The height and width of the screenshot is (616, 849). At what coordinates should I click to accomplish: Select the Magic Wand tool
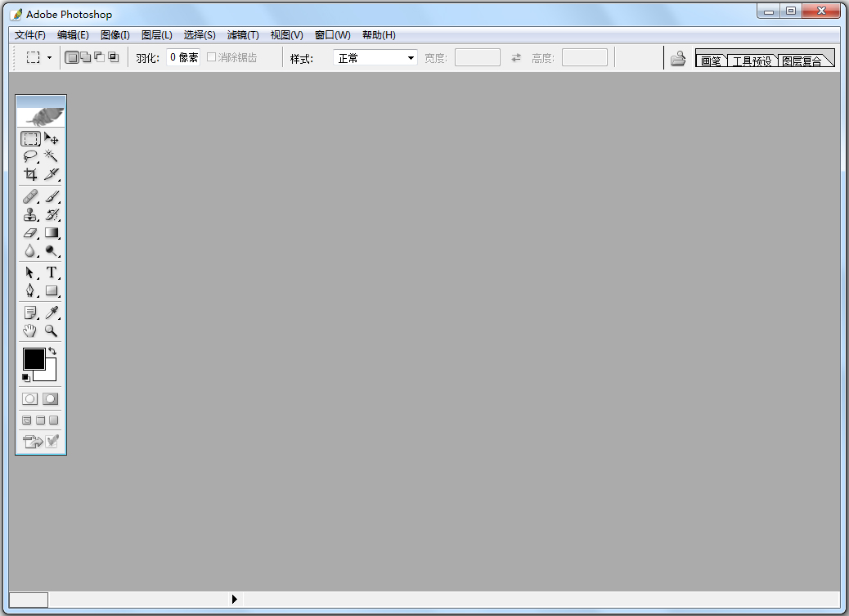pos(52,156)
